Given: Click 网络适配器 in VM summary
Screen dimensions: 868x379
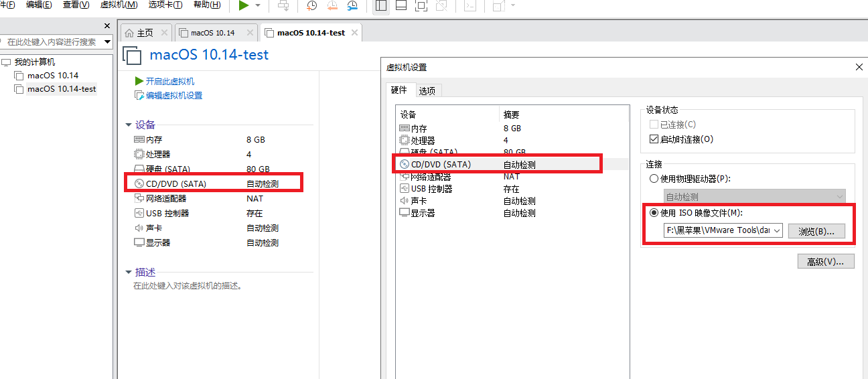Looking at the screenshot, I should pos(166,198).
